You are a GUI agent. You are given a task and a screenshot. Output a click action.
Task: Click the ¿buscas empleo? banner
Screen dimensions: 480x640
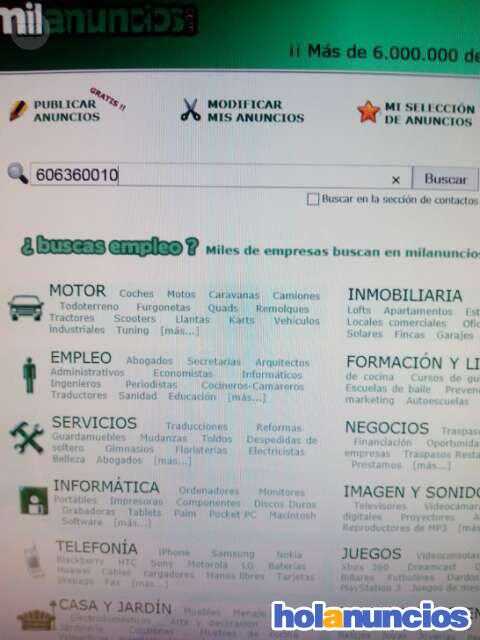pos(109,247)
